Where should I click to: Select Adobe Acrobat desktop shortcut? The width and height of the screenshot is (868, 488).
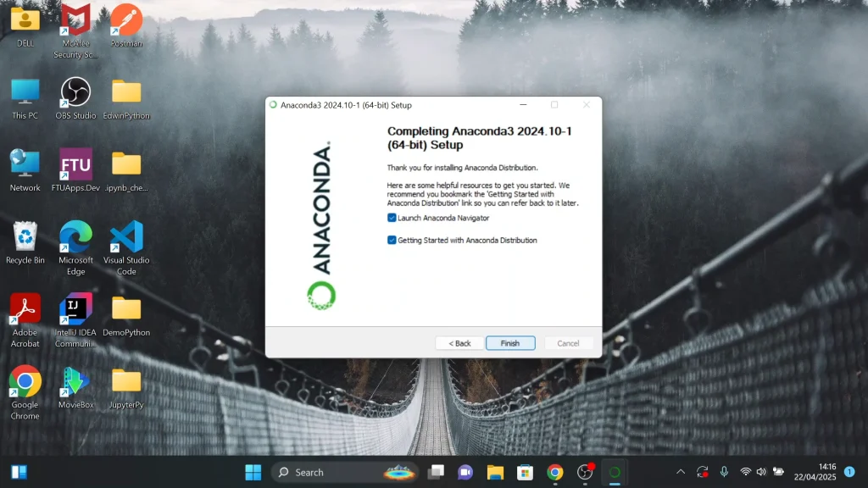[x=25, y=320]
